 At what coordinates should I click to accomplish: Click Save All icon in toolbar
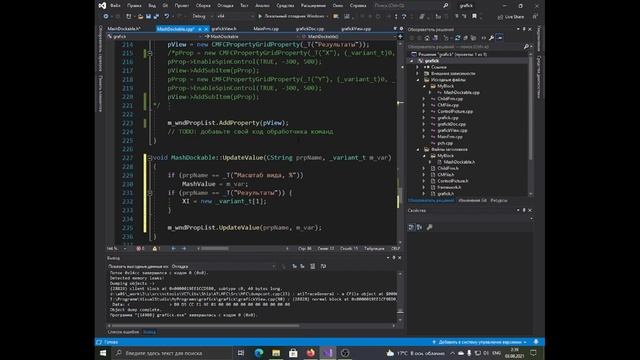coord(156,16)
